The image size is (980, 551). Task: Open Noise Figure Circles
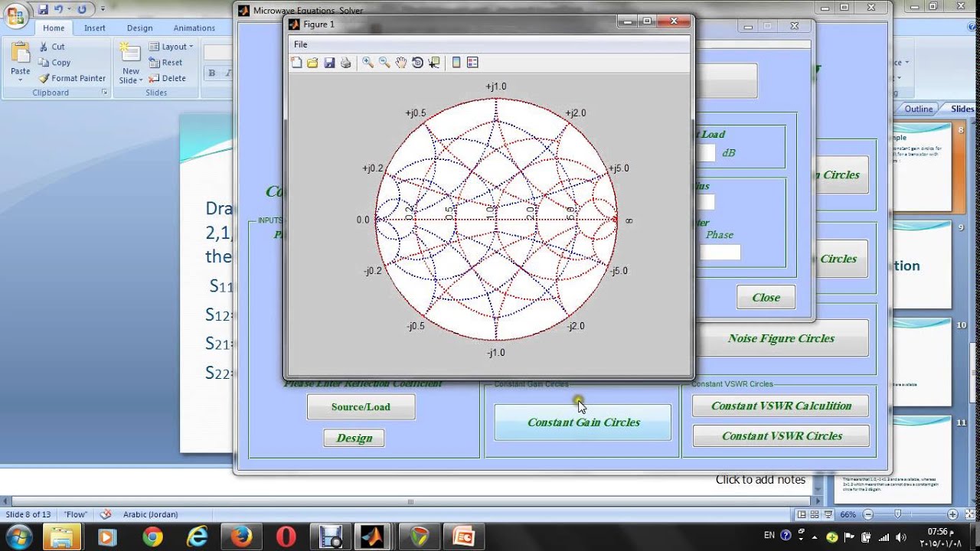[x=782, y=338]
